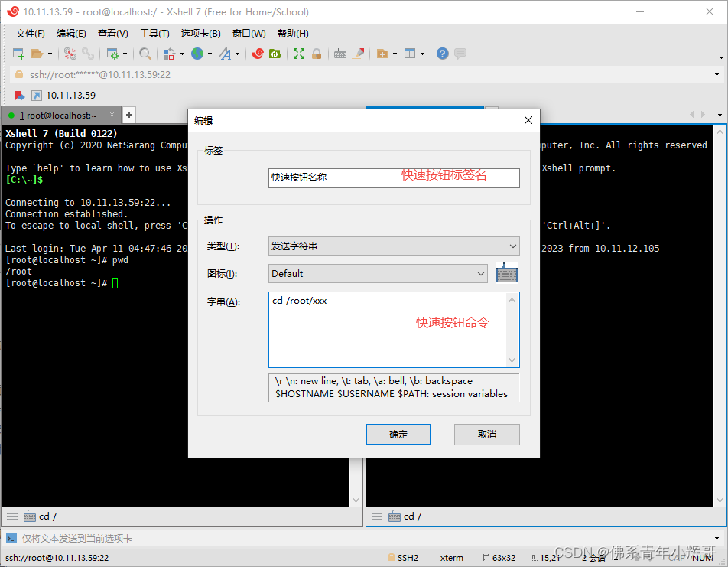Image resolution: width=728 pixels, height=567 pixels.
Task: Click right terminal scroll-up arrow
Action: click(x=720, y=132)
